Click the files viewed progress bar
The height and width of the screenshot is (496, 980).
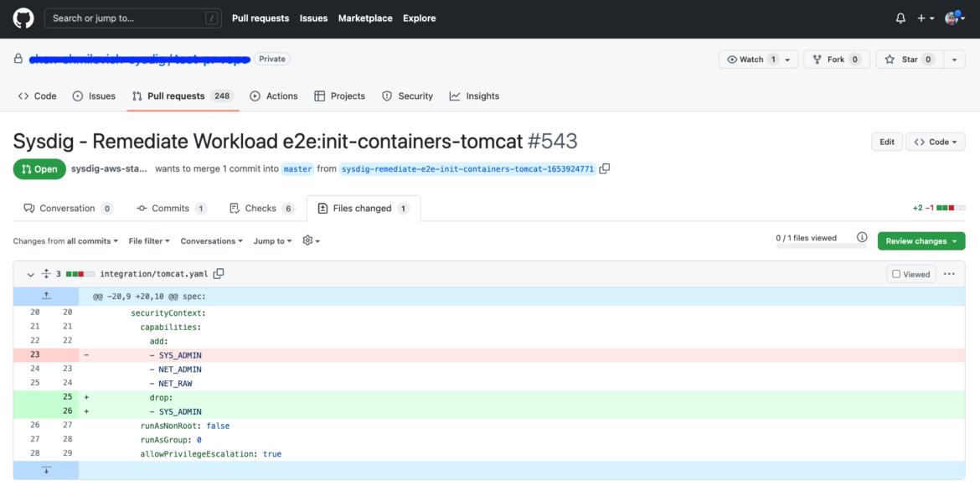pos(821,246)
